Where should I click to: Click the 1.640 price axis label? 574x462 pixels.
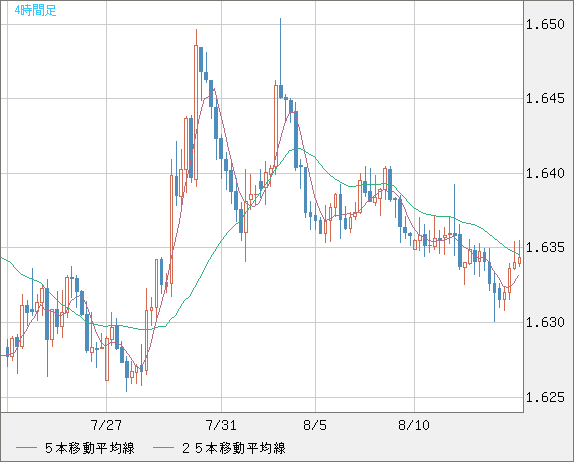point(545,173)
